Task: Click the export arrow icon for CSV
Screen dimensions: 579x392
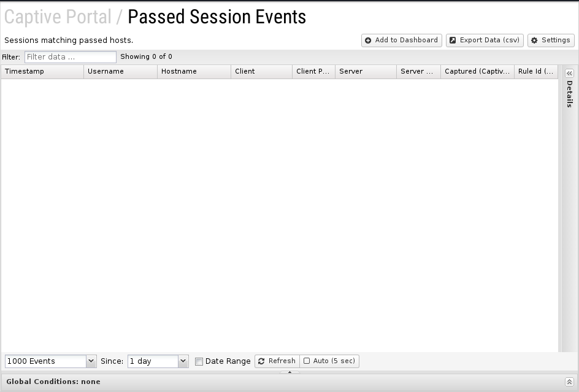Action: click(x=453, y=40)
